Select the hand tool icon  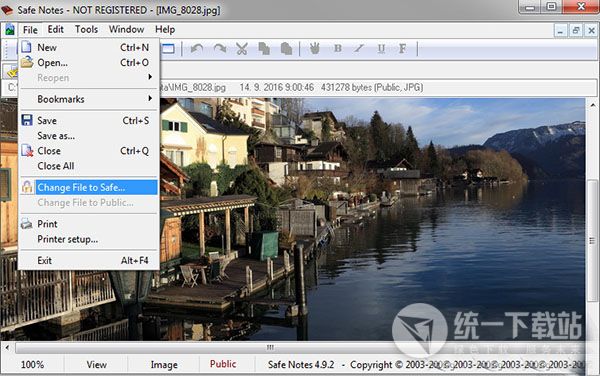tap(315, 49)
